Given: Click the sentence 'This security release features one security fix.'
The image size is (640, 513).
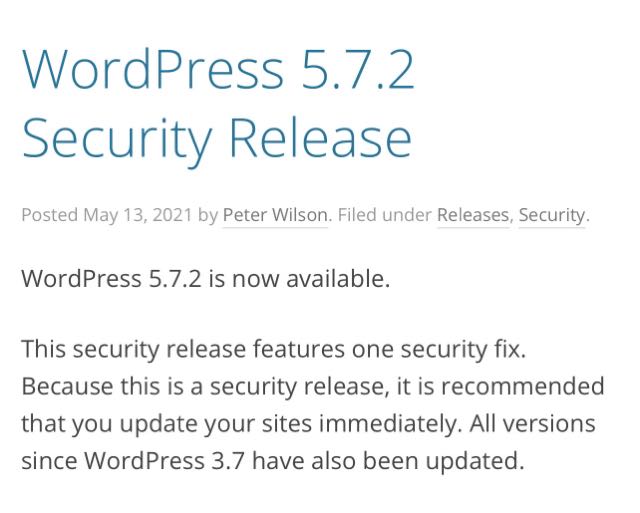Looking at the screenshot, I should click(273, 350).
